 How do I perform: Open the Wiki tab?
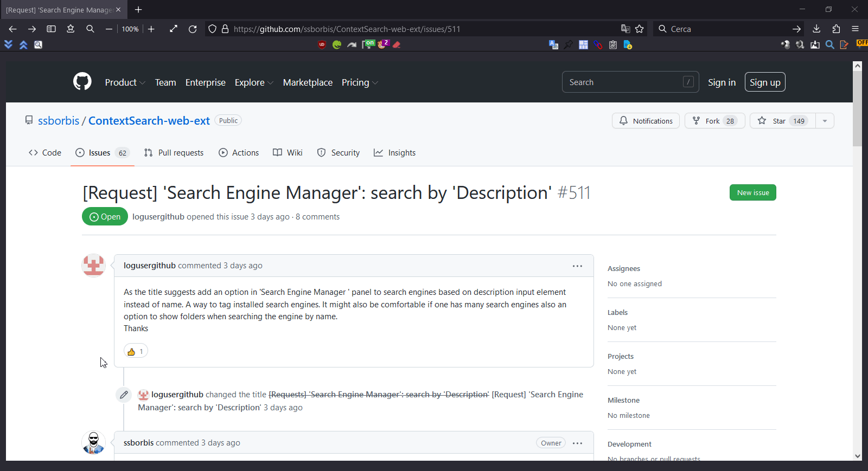[288, 153]
